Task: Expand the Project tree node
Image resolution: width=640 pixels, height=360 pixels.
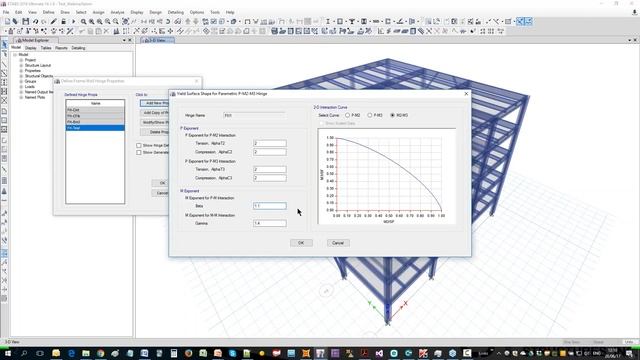Action: coord(21,60)
